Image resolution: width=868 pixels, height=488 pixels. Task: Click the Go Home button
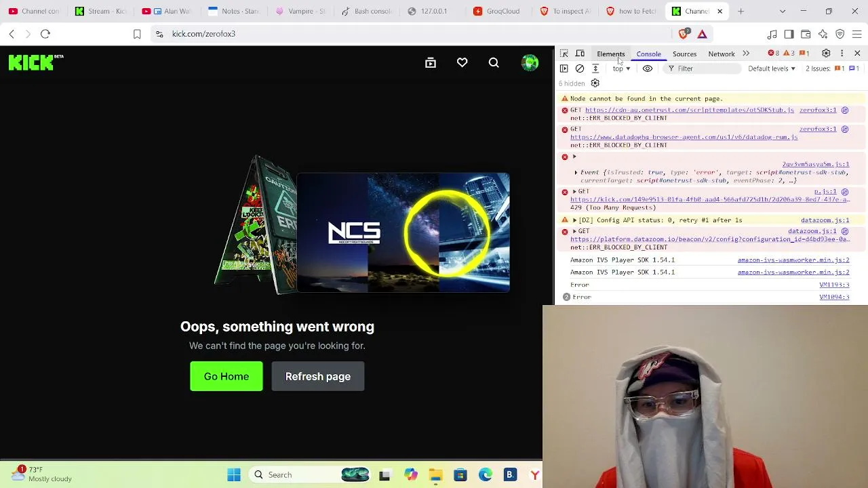click(x=226, y=376)
